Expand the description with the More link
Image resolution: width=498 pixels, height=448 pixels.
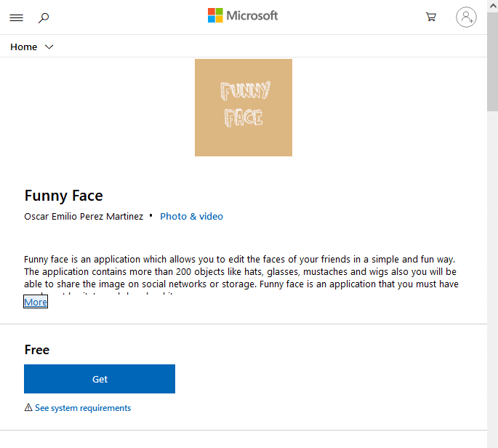(36, 302)
